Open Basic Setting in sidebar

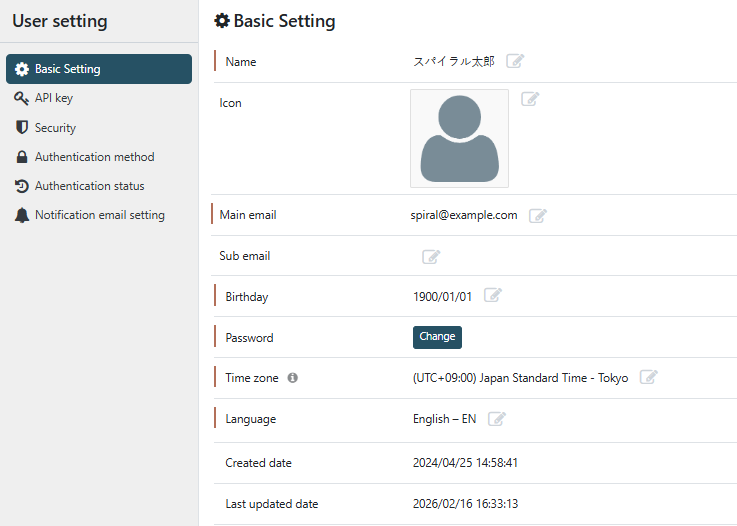click(99, 69)
